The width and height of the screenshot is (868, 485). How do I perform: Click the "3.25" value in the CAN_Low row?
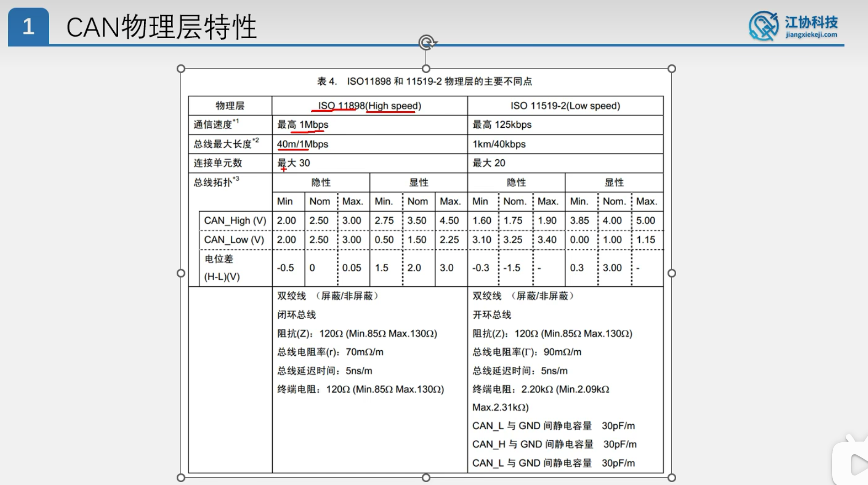(x=513, y=240)
